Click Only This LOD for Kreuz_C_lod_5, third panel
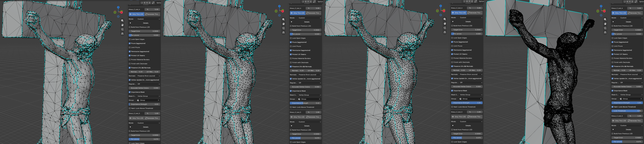The width and height of the screenshot is (644, 144). tap(459, 117)
